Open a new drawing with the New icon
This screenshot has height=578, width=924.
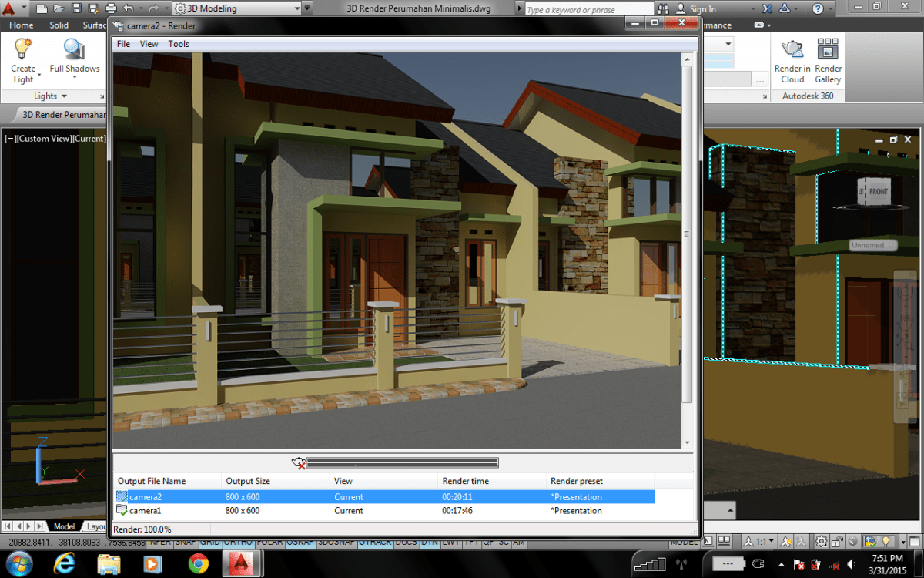point(41,8)
